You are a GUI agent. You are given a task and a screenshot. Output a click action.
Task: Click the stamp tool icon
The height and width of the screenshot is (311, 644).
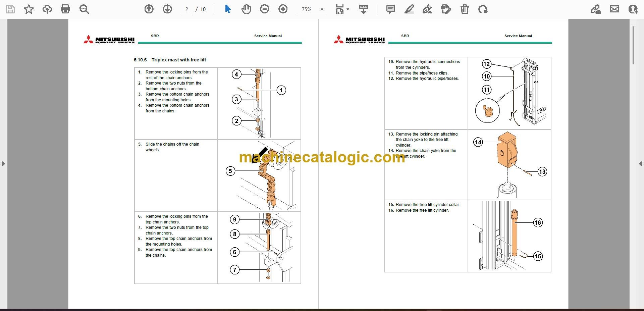(x=446, y=9)
